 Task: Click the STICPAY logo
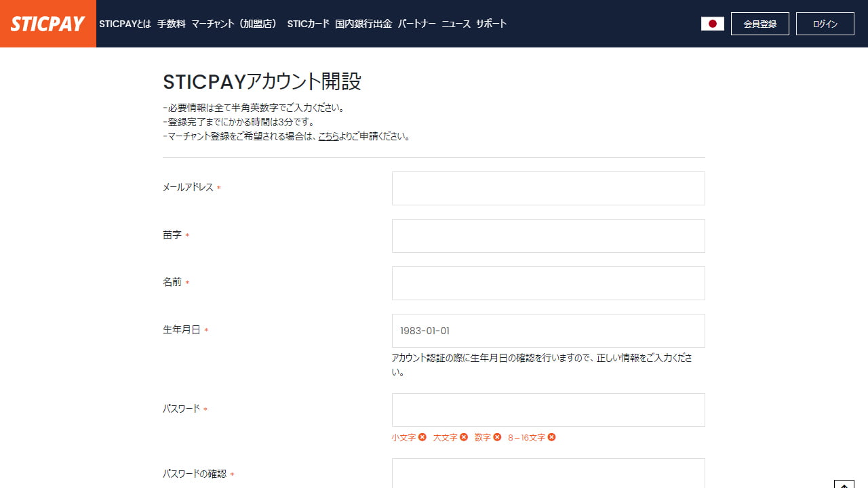coord(47,24)
